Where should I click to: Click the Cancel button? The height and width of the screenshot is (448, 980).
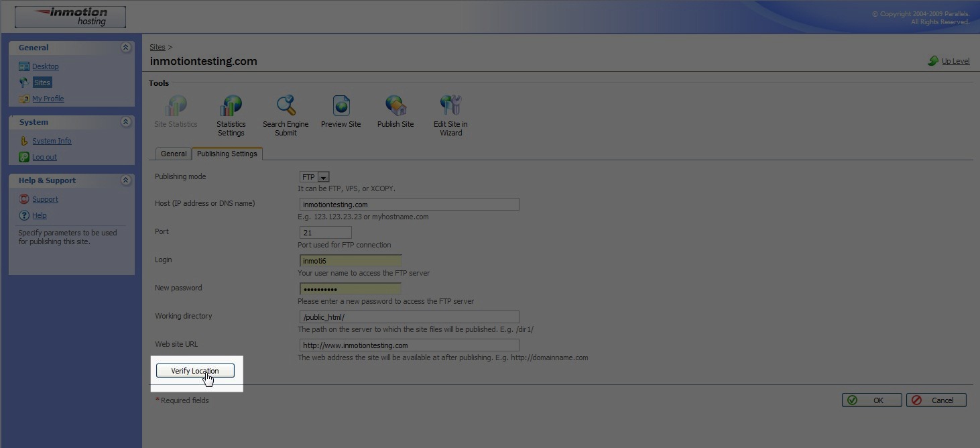(936, 400)
